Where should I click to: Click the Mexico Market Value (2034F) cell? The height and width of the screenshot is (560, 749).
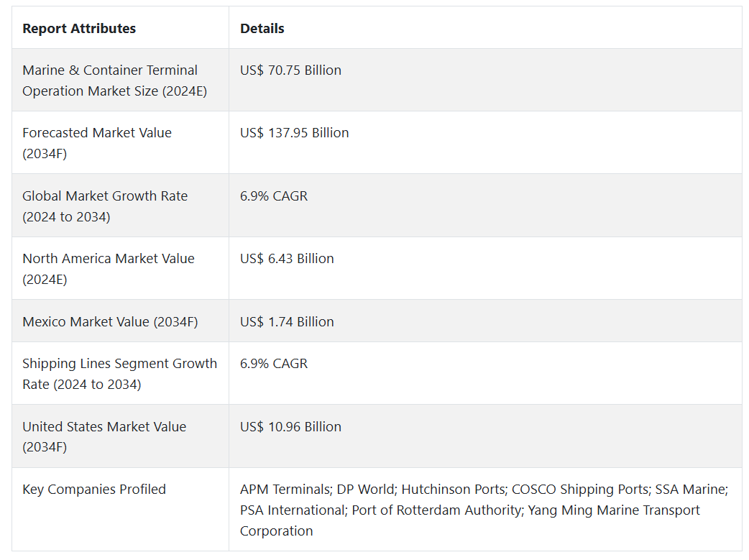tap(109, 322)
